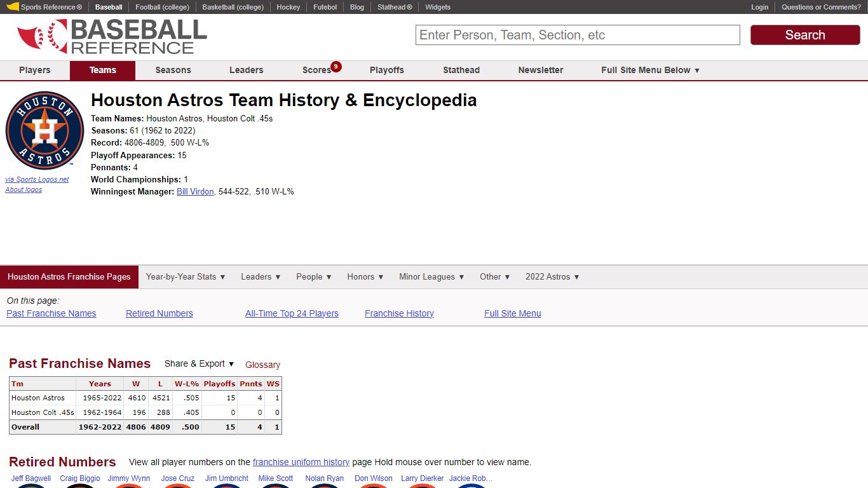The image size is (868, 488).
Task: Open Mike Scott retired number link
Action: tap(276, 478)
